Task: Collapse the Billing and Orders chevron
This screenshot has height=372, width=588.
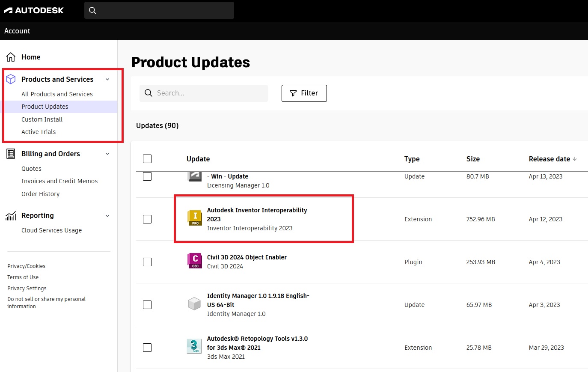Action: [107, 154]
